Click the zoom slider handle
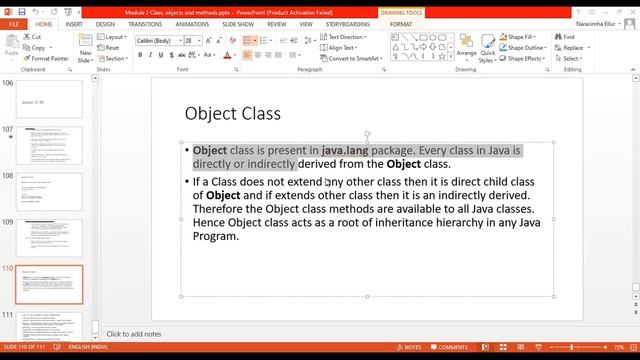This screenshot has height=360, width=640. [x=571, y=347]
